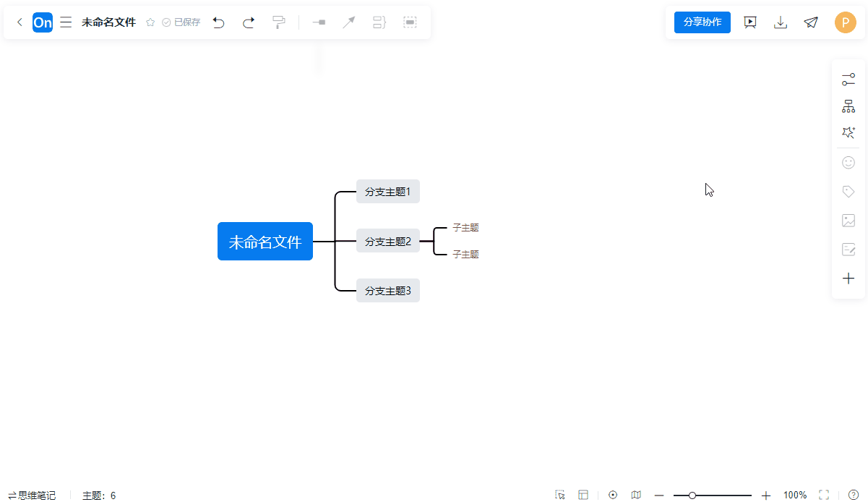Undo the last action
Image resolution: width=868 pixels, height=502 pixels.
coord(218,22)
